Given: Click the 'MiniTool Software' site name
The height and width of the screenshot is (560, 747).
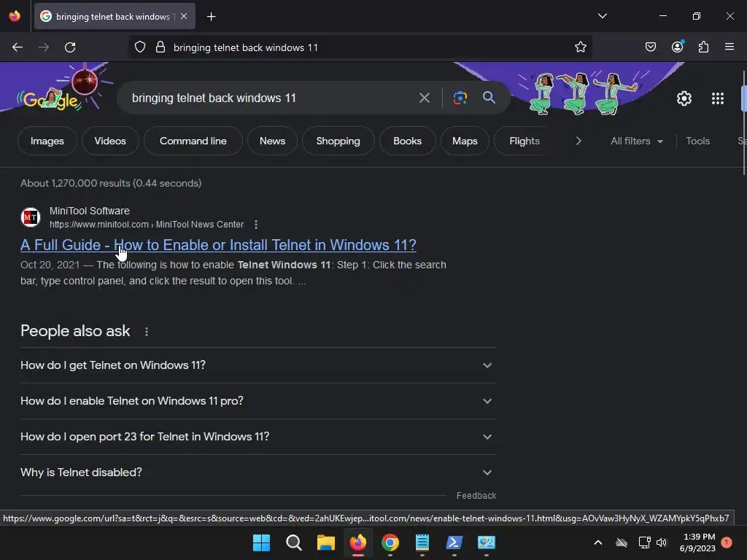Looking at the screenshot, I should click(90, 211).
